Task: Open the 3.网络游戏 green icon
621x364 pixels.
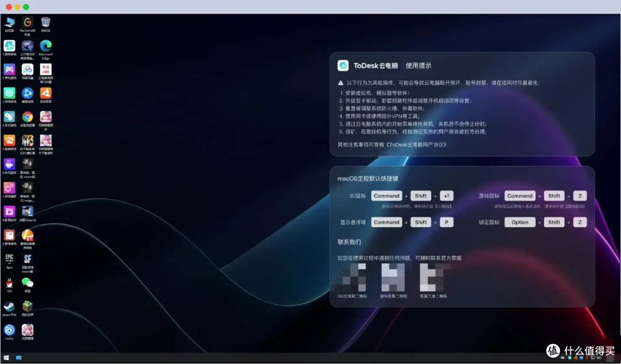Action: (x=10, y=94)
